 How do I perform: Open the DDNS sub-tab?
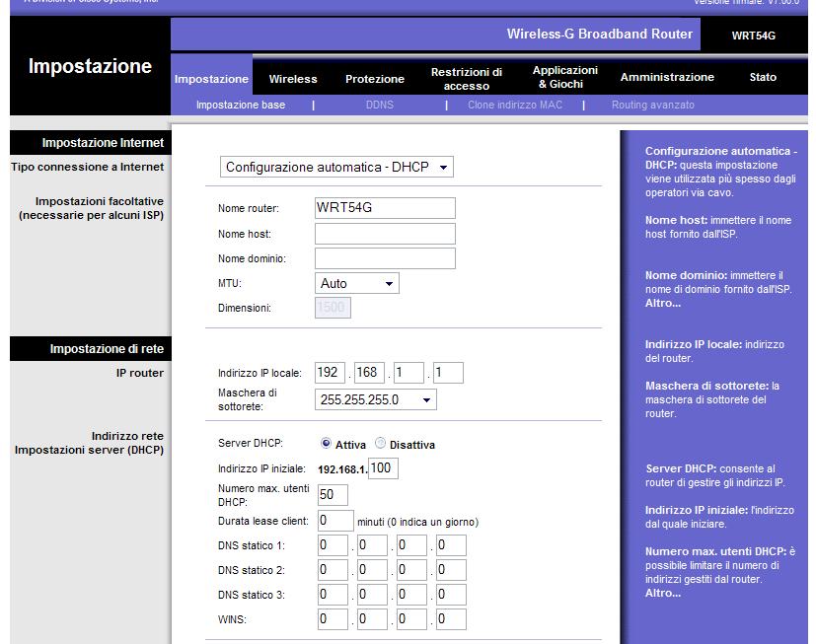[379, 105]
